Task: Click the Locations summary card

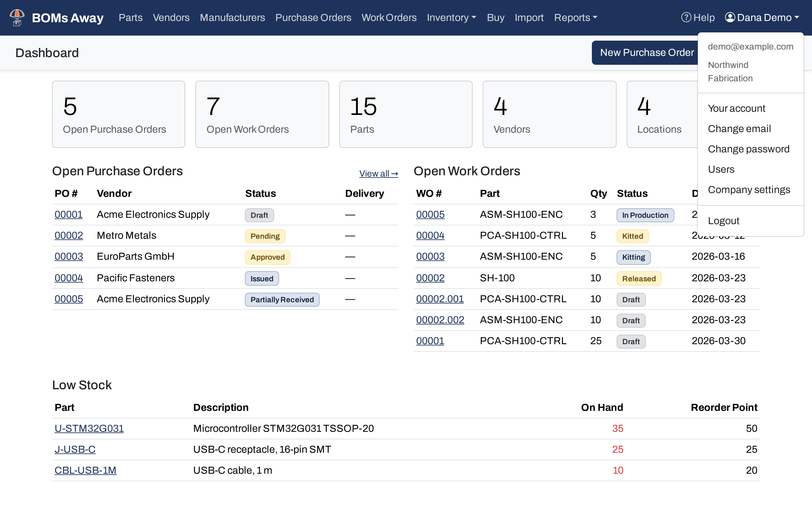Action: click(x=662, y=114)
